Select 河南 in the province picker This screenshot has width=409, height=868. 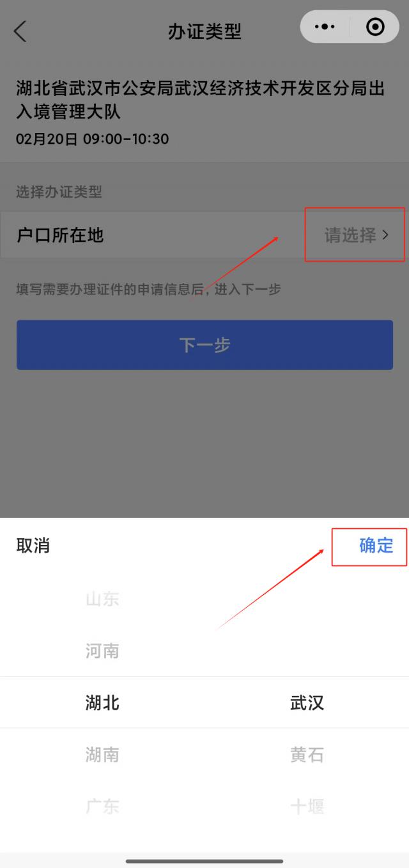pos(102,651)
